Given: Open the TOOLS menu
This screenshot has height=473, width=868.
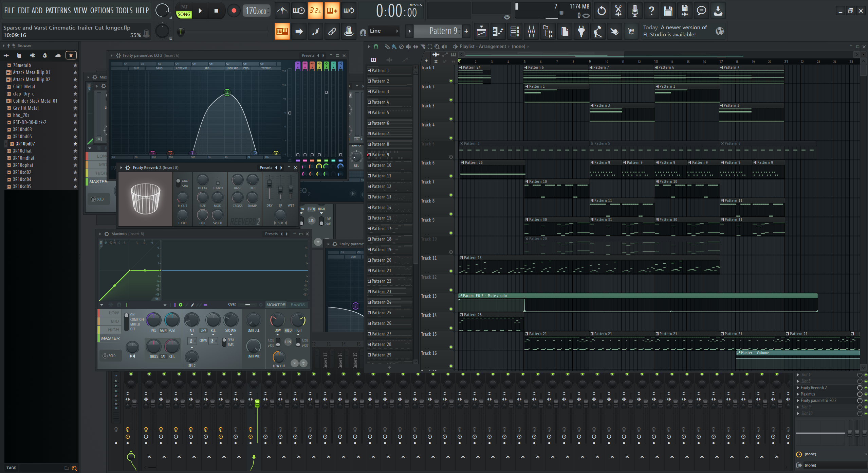Looking at the screenshot, I should pos(124,11).
